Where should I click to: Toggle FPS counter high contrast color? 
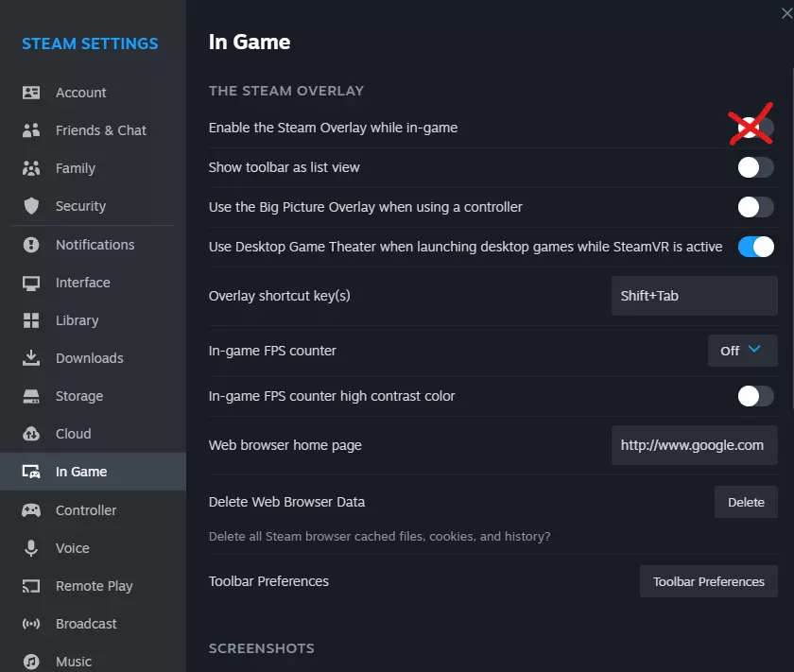[x=755, y=396]
